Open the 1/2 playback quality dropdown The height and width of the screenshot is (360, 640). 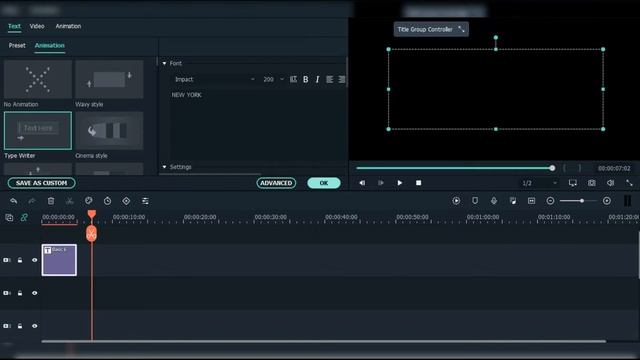(539, 183)
